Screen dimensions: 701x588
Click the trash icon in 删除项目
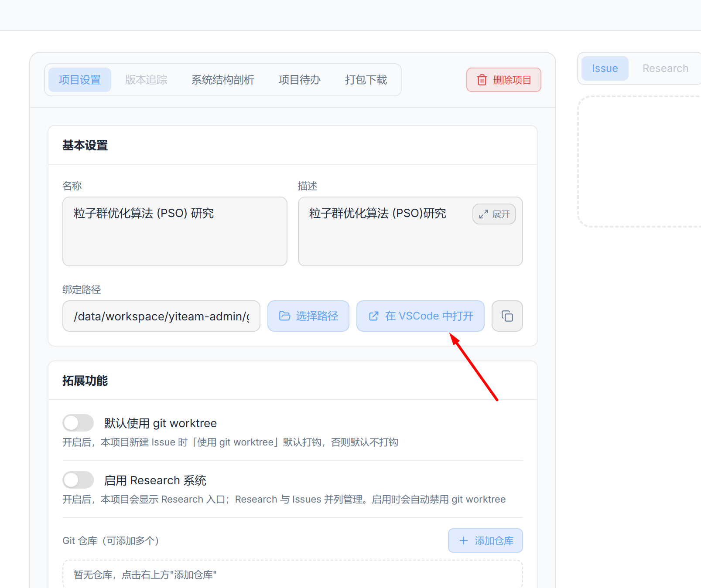pos(482,80)
